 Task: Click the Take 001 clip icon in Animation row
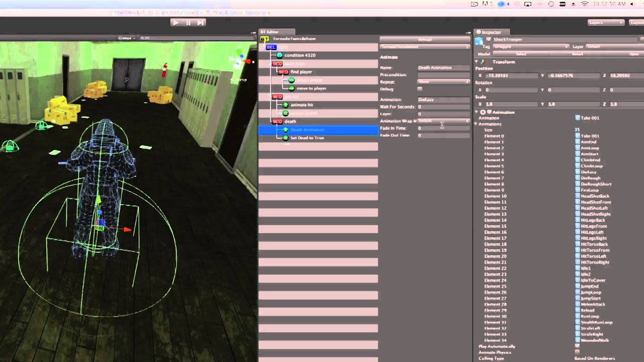(578, 118)
